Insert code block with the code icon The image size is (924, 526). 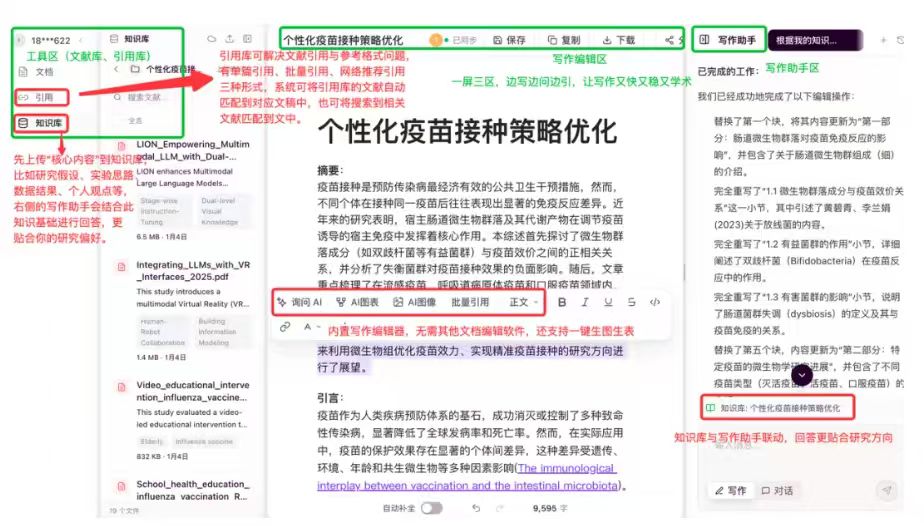655,302
